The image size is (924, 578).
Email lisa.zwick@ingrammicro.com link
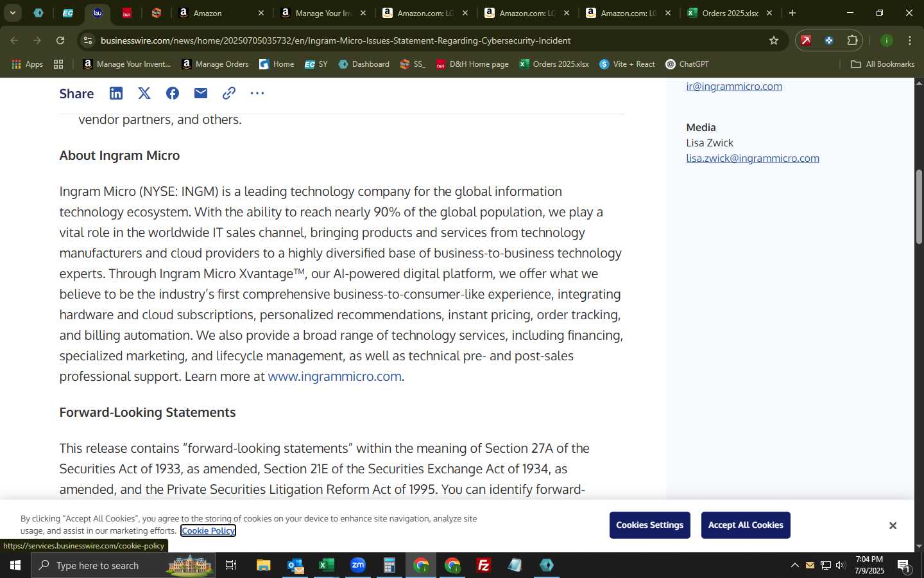(753, 158)
